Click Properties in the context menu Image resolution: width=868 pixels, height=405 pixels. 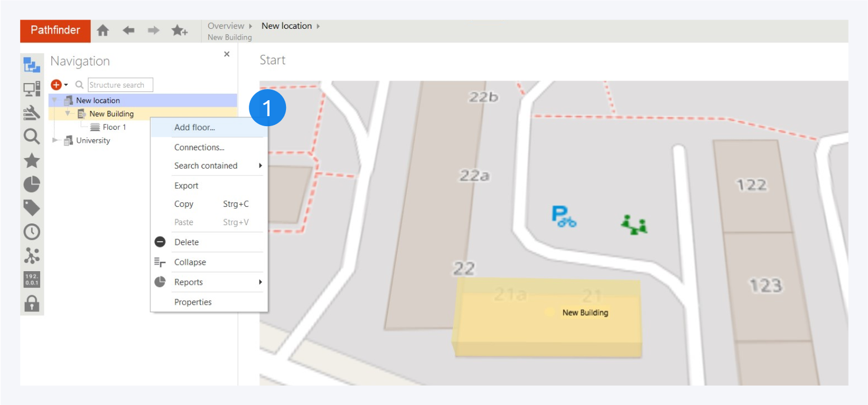(x=193, y=302)
